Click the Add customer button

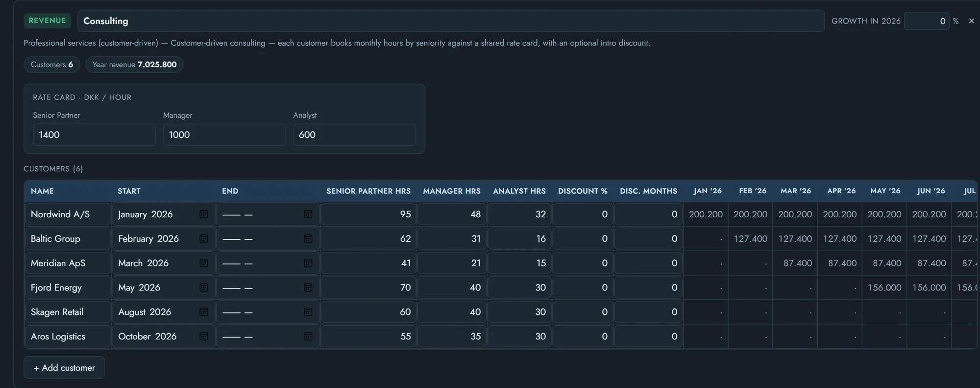(64, 367)
